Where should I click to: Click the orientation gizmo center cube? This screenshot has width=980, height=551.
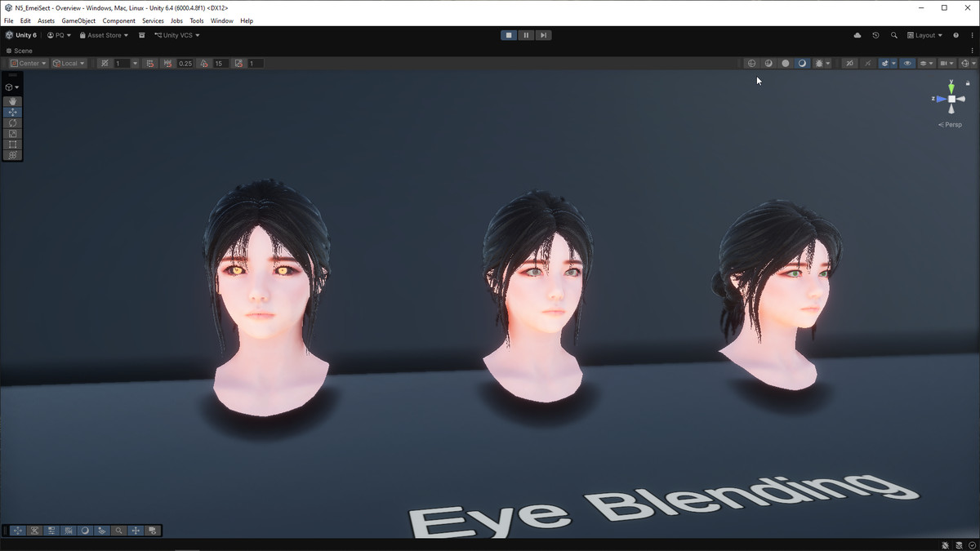point(951,99)
